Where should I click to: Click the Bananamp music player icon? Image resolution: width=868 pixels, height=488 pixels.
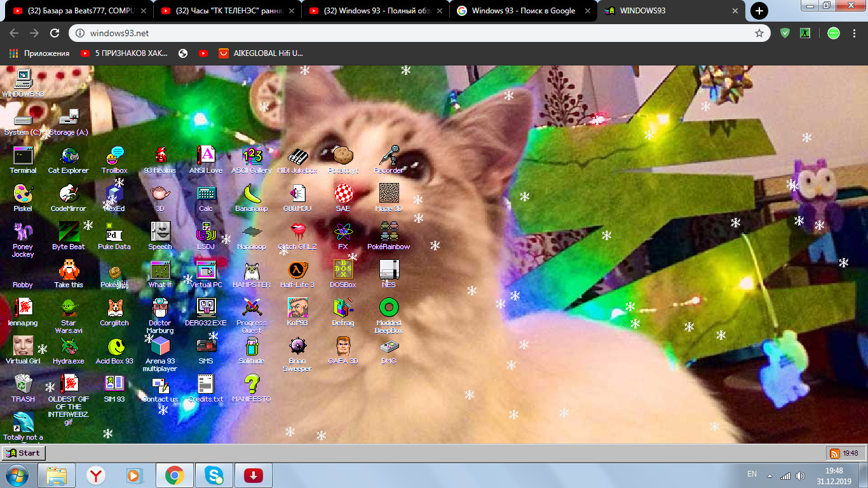tap(252, 194)
